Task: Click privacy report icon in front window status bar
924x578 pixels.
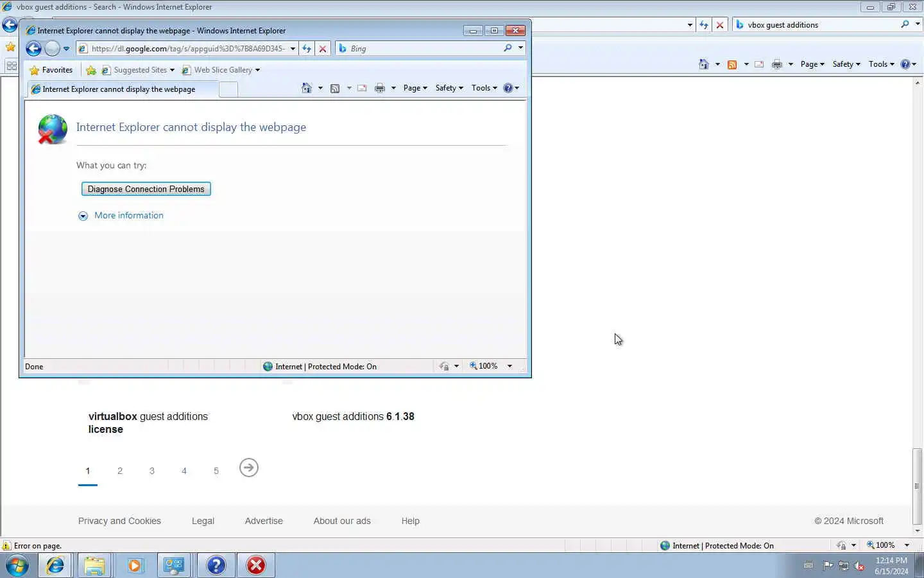Action: click(444, 366)
